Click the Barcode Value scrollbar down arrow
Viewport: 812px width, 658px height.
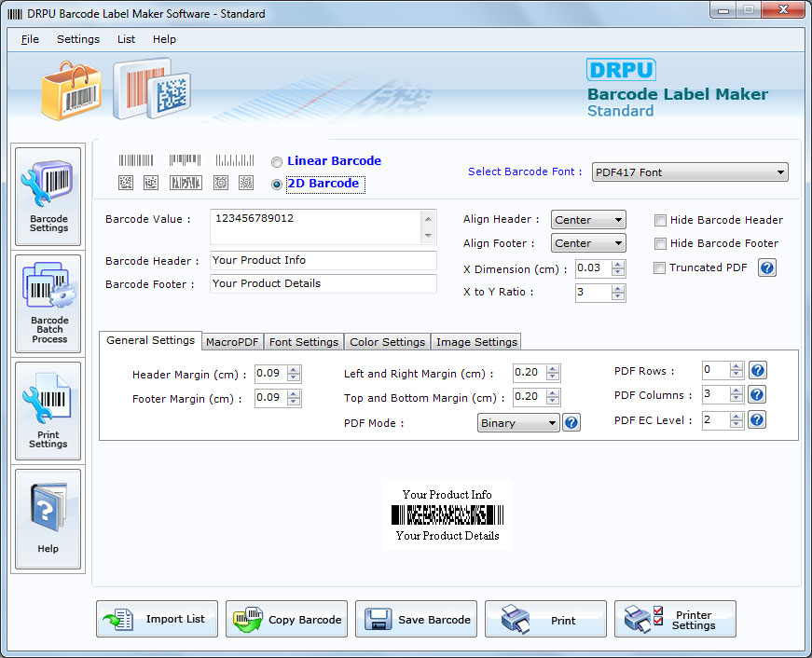point(428,236)
